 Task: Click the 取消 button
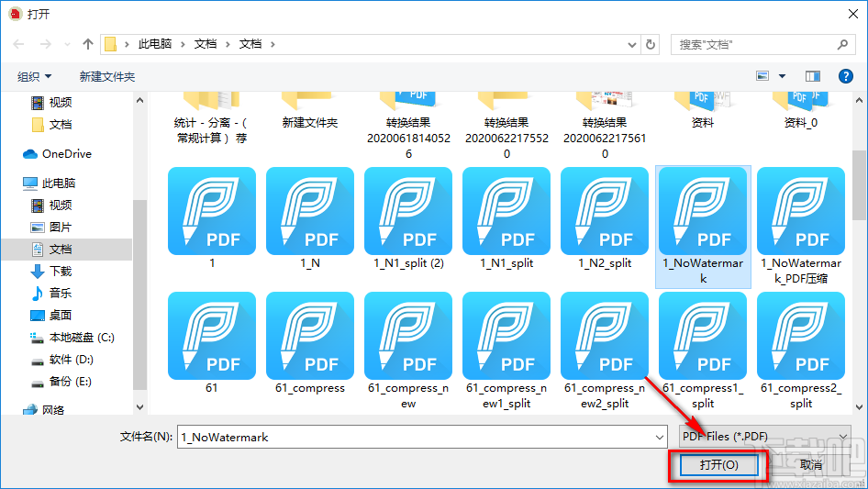[x=810, y=464]
